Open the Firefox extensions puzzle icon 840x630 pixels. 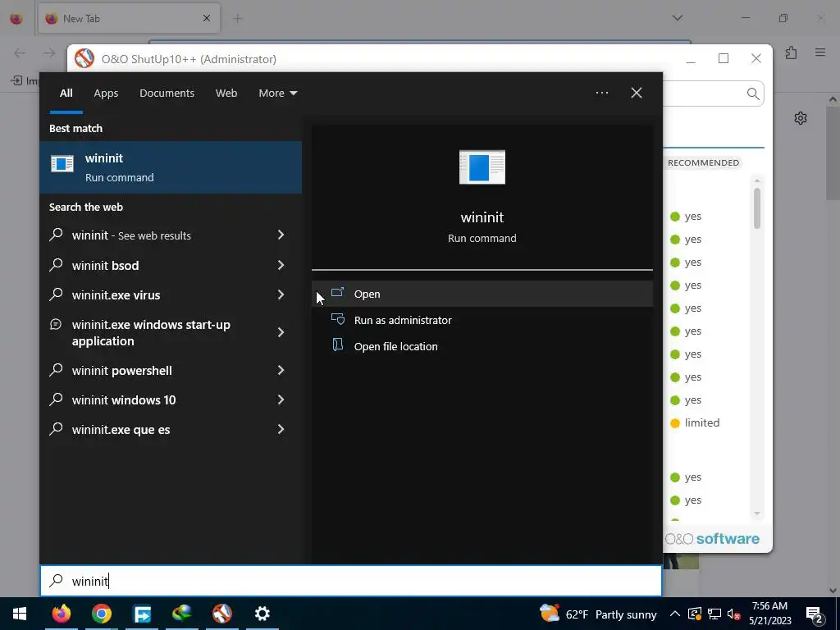[x=792, y=52]
